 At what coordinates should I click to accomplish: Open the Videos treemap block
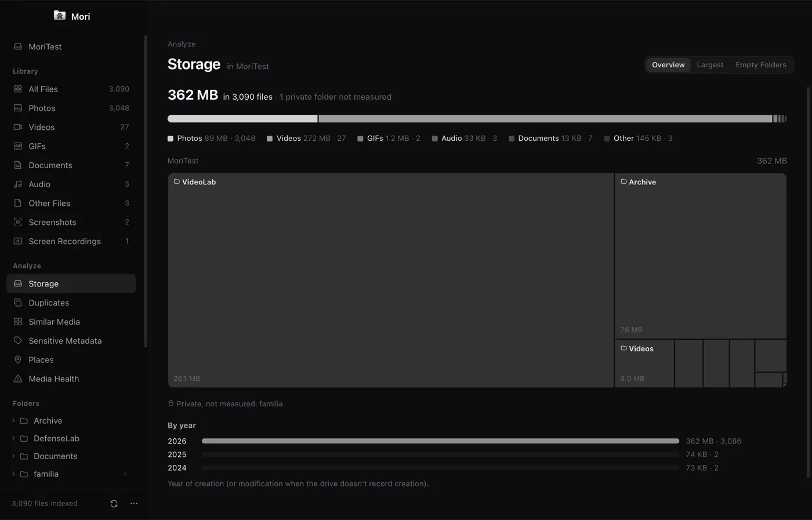(644, 363)
